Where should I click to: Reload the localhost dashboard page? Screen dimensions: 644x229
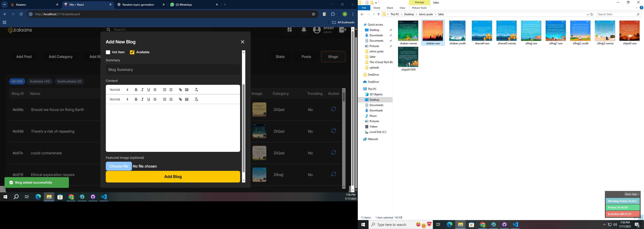21,14
